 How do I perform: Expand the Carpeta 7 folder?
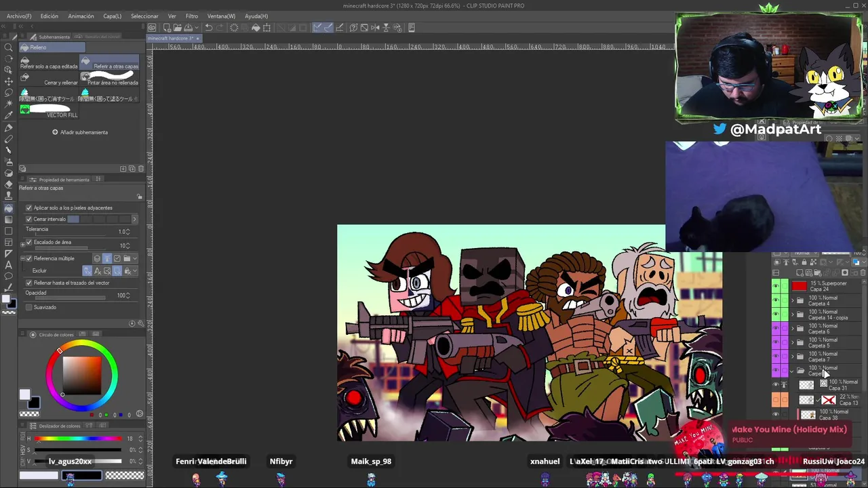[x=793, y=356]
